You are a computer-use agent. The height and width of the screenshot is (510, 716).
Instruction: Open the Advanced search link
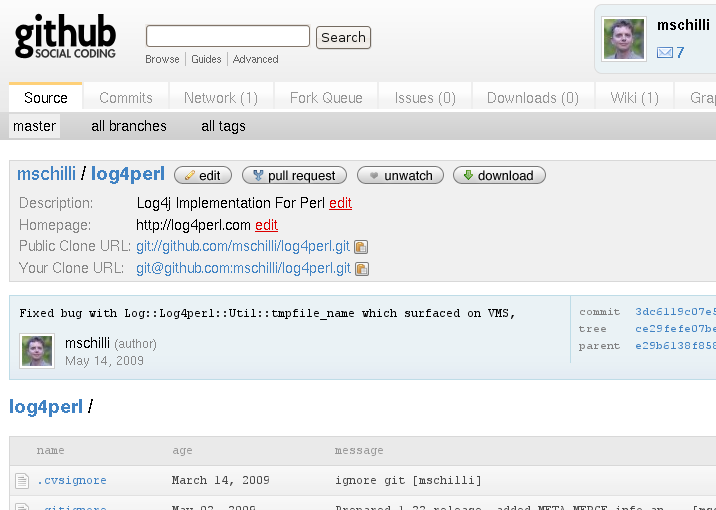[x=255, y=59]
